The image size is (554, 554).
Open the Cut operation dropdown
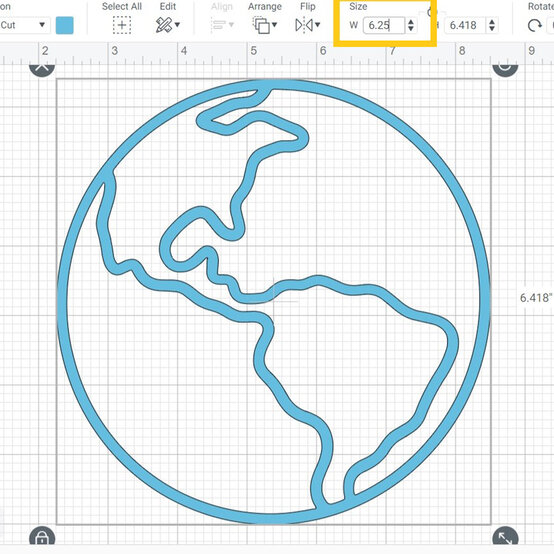pos(24,25)
